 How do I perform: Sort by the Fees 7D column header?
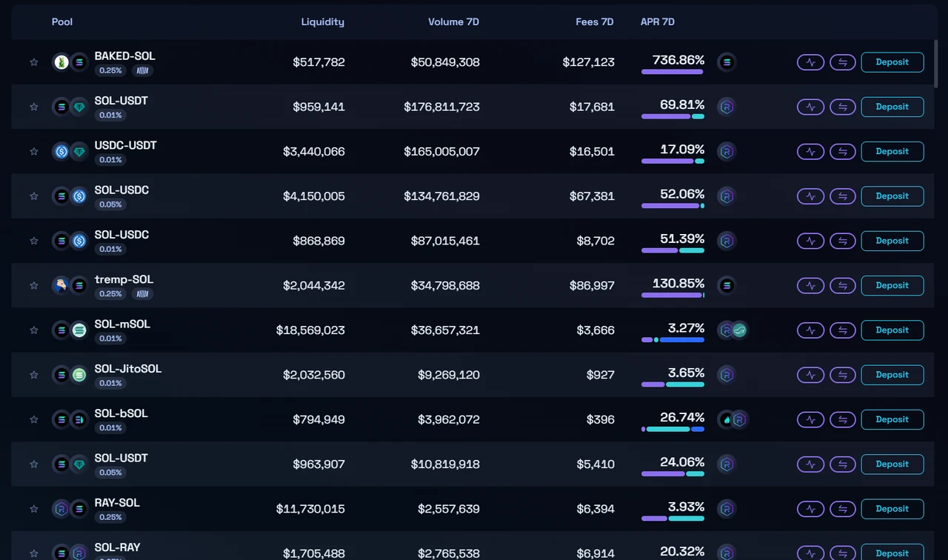[x=595, y=21]
